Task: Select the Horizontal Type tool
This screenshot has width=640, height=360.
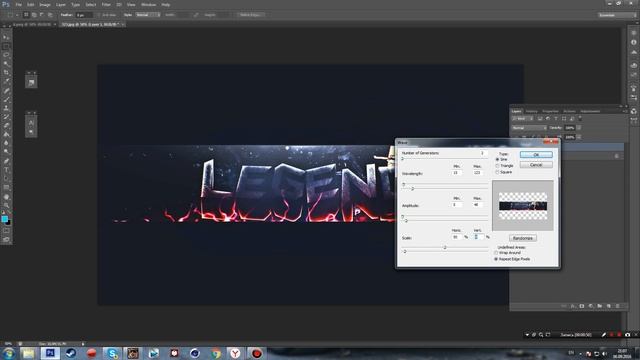Action: [6, 170]
